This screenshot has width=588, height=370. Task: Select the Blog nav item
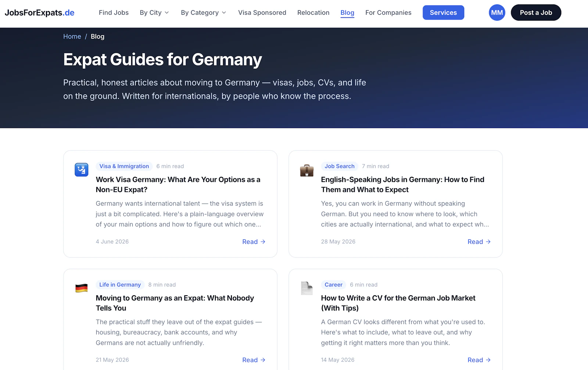coord(347,13)
